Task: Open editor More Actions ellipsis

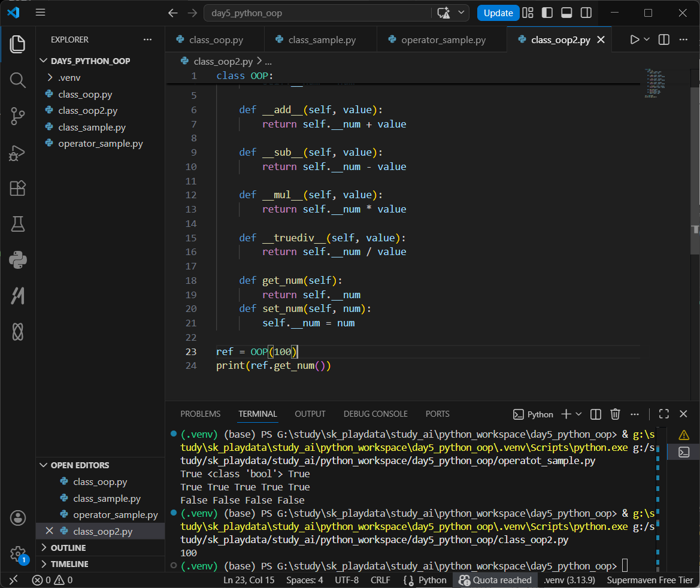Action: tap(683, 40)
